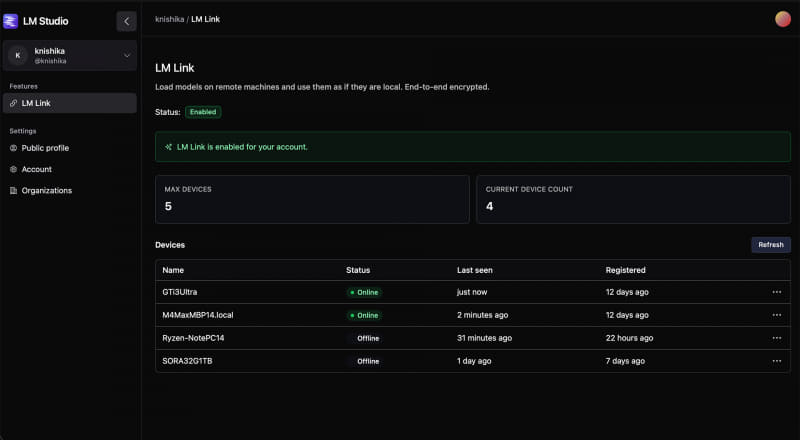800x440 pixels.
Task: Open options menu for M4MaxMBP14.local device
Action: 776,315
